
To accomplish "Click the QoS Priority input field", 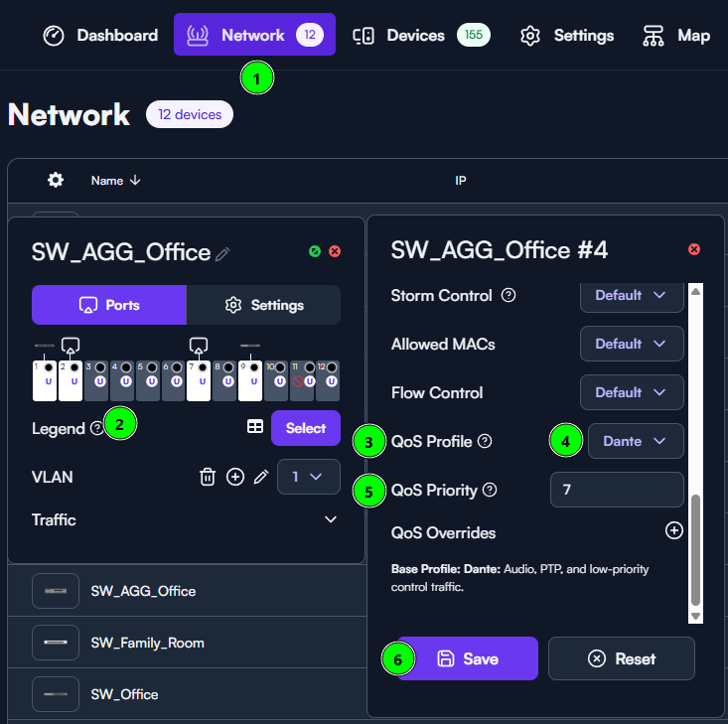I will [x=616, y=491].
